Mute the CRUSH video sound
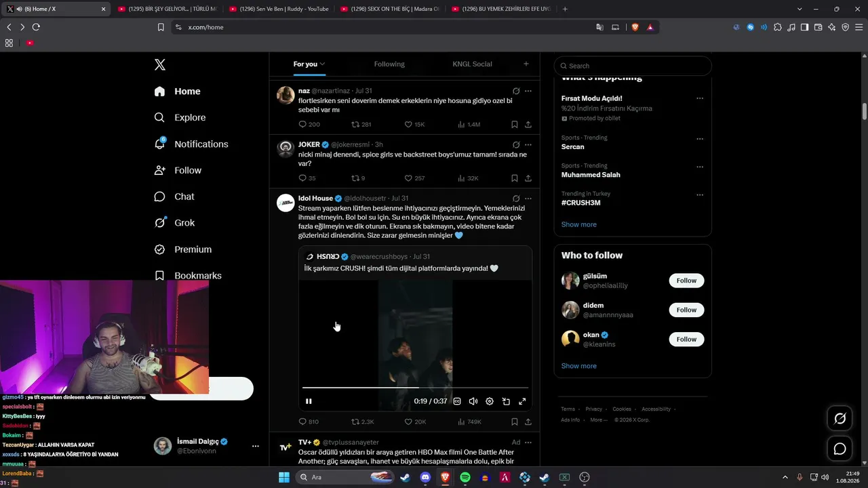Viewport: 868px width, 488px height. pyautogui.click(x=473, y=401)
